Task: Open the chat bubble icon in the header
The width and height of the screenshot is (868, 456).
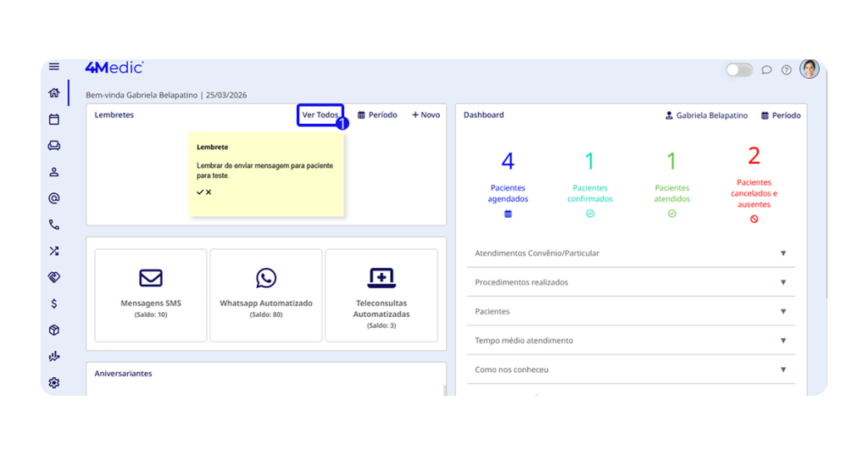Action: [x=766, y=70]
